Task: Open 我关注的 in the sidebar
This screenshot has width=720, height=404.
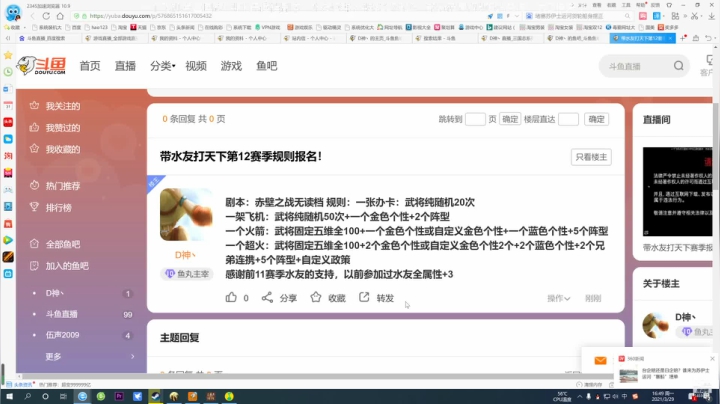Action: (x=55, y=106)
